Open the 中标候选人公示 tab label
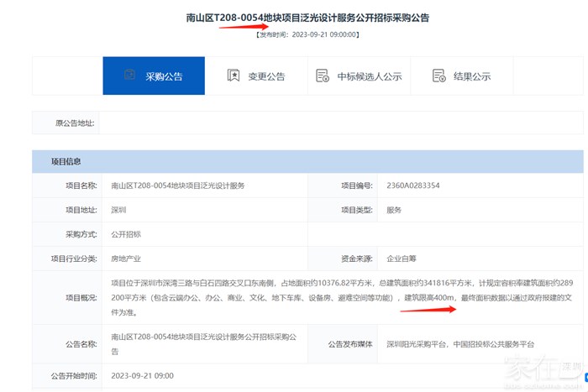 pos(370,76)
